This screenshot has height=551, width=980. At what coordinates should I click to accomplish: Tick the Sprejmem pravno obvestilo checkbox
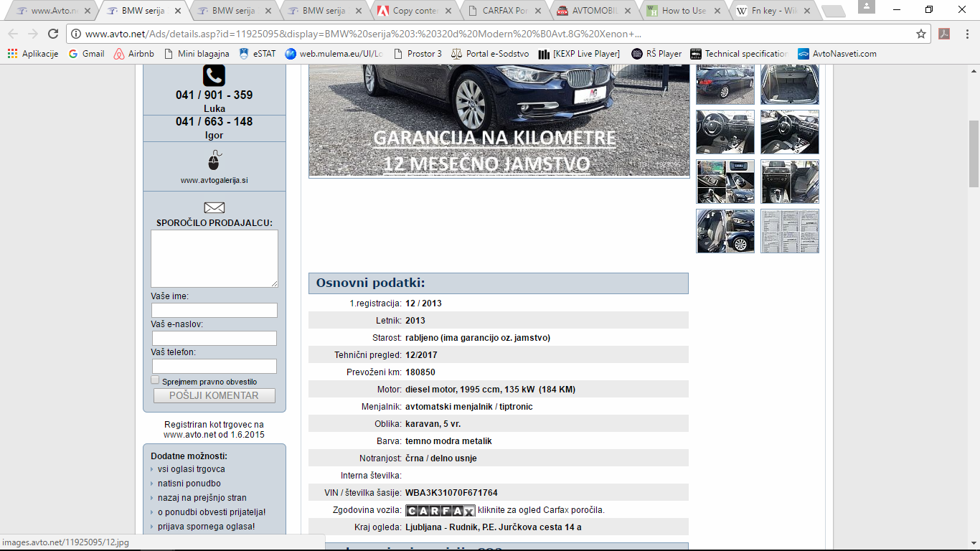point(155,380)
